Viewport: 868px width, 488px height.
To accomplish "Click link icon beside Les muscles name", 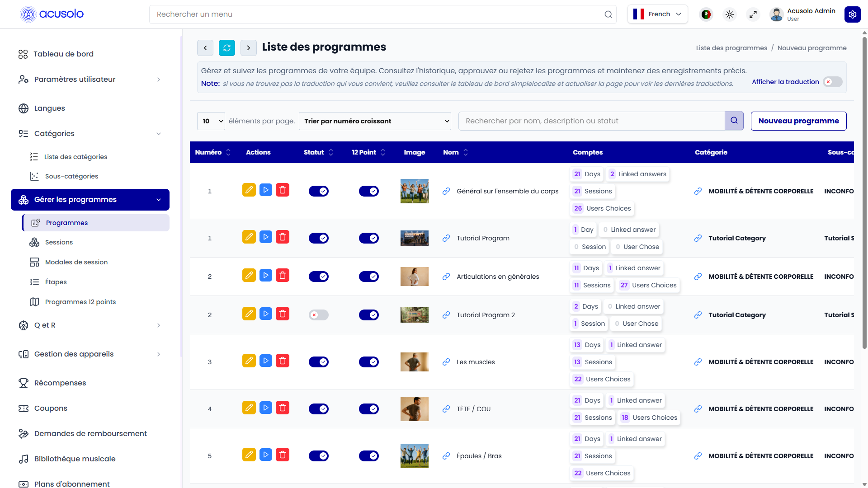I will tap(446, 362).
